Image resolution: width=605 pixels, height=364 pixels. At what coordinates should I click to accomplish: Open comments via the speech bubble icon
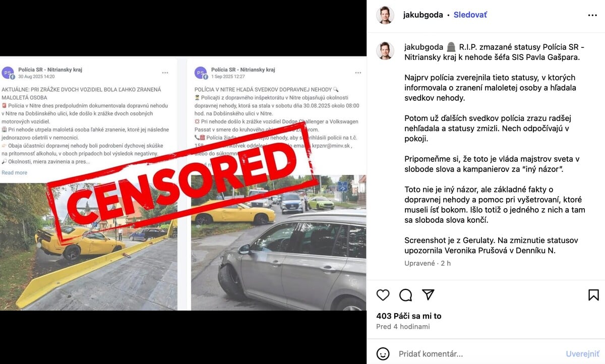tap(406, 295)
